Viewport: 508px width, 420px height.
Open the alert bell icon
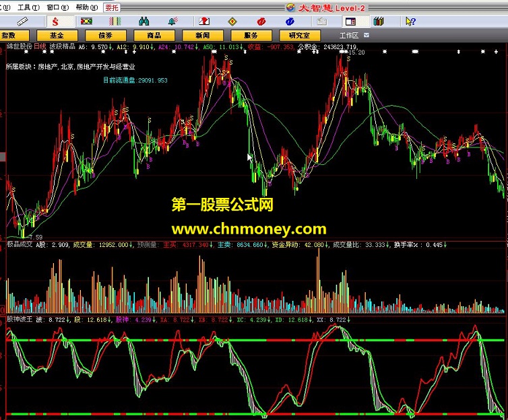click(x=173, y=22)
